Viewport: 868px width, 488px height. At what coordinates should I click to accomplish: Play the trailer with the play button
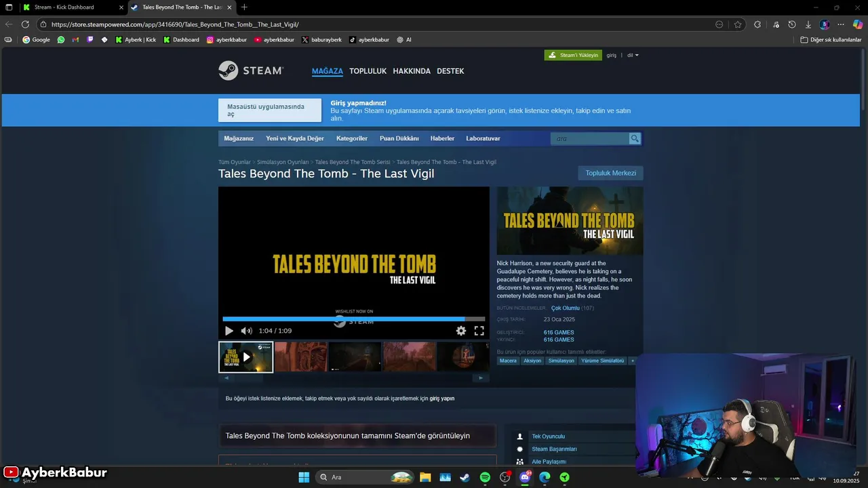(x=229, y=331)
